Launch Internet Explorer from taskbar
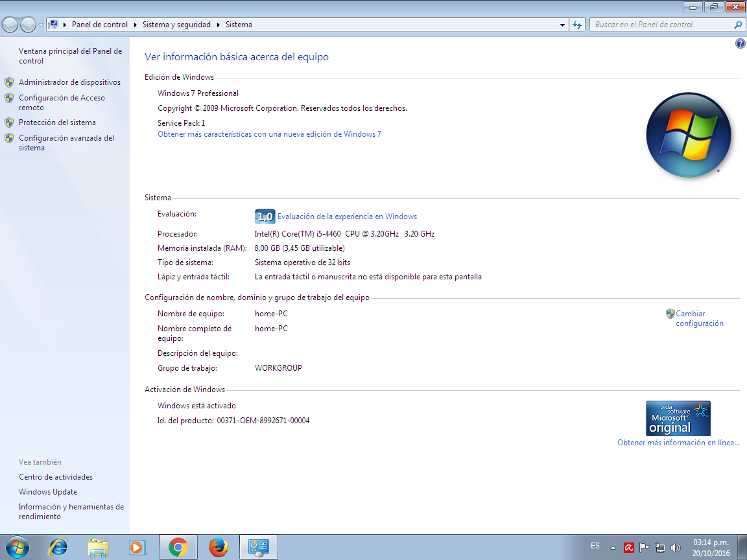Viewport: 747px width, 560px height. tap(58, 548)
